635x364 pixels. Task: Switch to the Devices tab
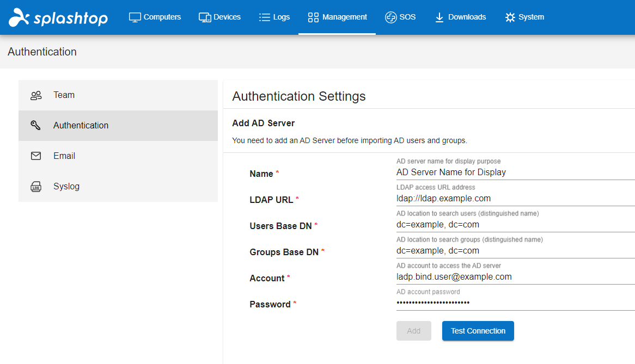click(x=219, y=17)
